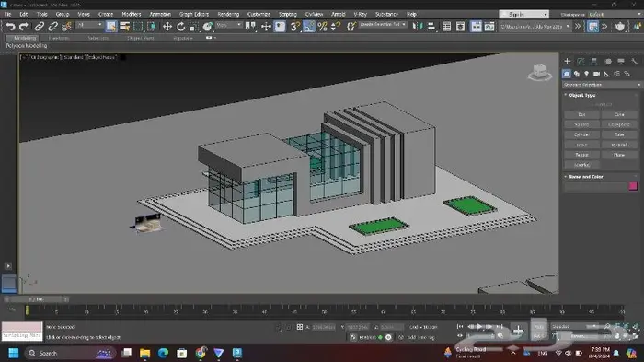
Task: Open selection filter dropdown
Action: (x=89, y=25)
